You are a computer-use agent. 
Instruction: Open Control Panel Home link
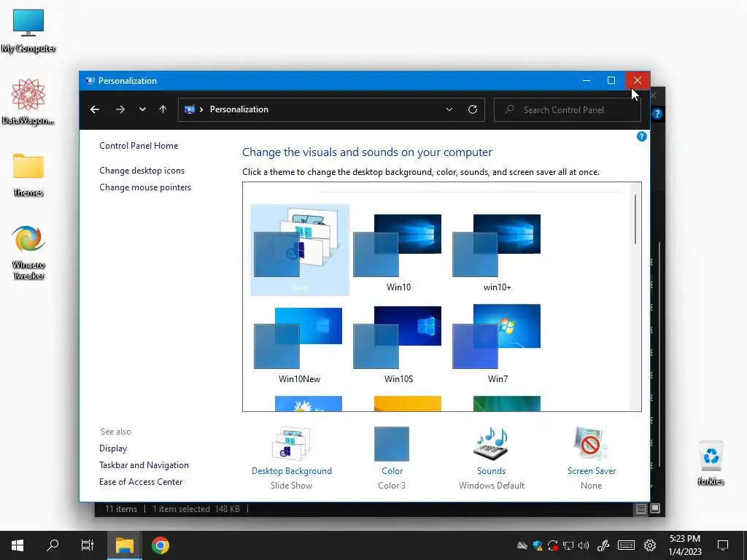(139, 146)
